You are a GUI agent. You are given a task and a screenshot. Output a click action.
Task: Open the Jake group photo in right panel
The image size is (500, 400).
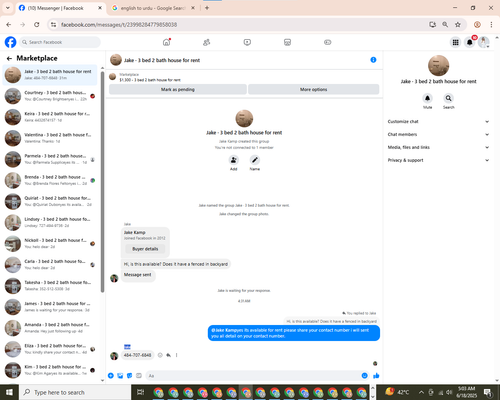coord(438,65)
